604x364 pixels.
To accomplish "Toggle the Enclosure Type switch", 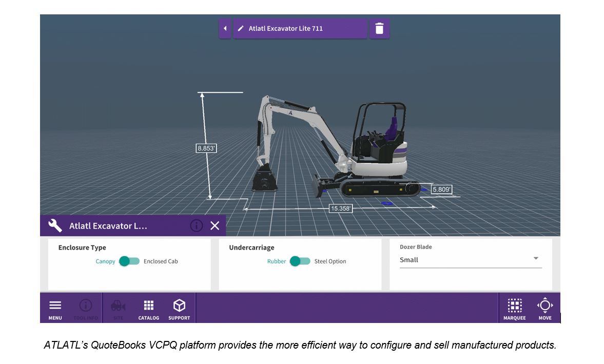I will (129, 261).
